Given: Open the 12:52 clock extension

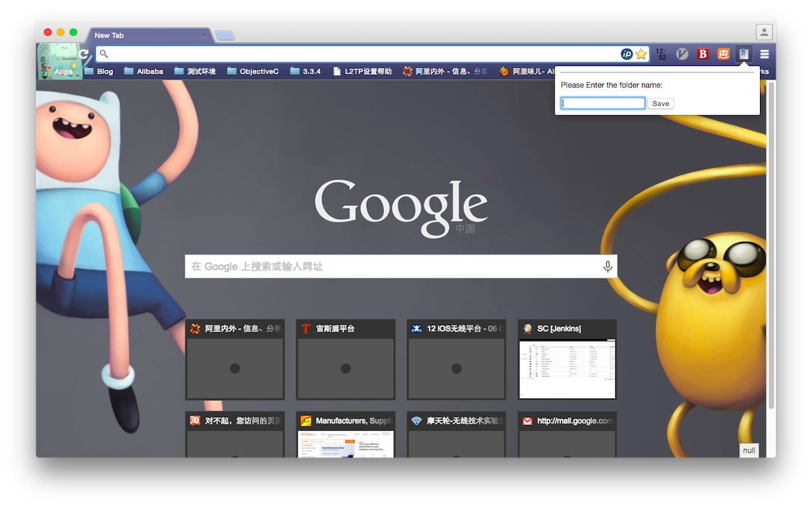Looking at the screenshot, I should click(x=661, y=54).
